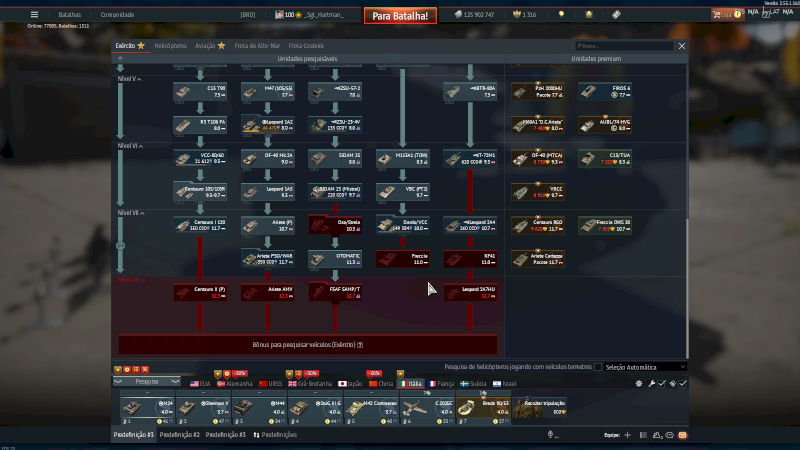Viewport: 800px width, 450px height.
Task: Expand the Centauro 105/105R vehicle group
Action: [x=200, y=192]
